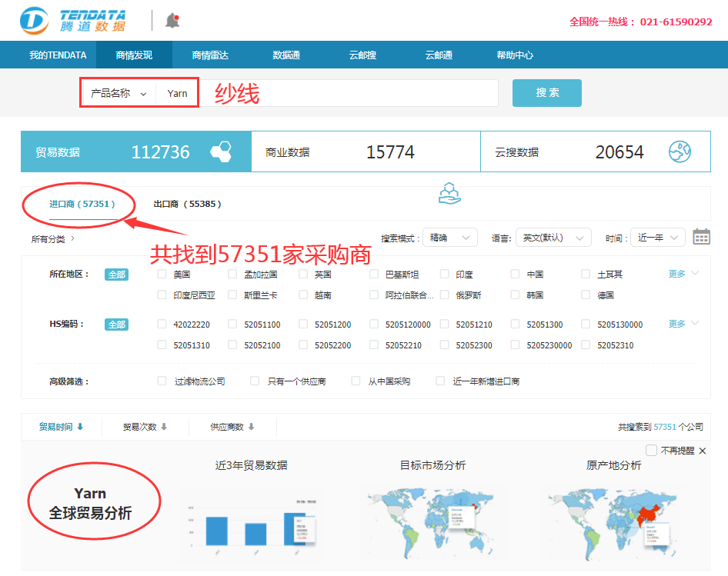
Task: Click the 搜索 search button
Action: (x=546, y=92)
